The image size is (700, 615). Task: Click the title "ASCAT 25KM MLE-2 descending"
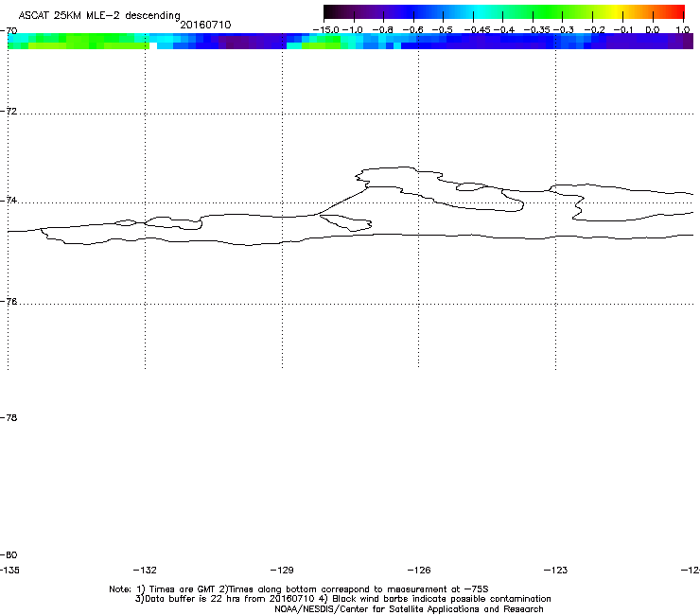click(99, 15)
